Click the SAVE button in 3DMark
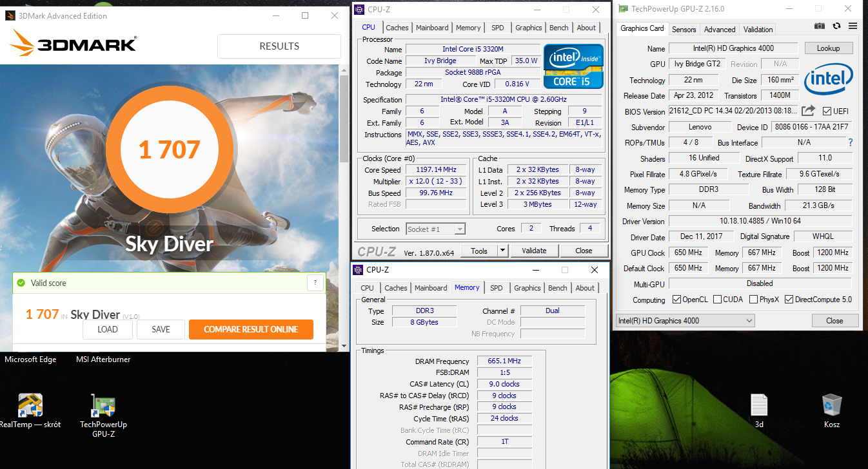This screenshot has width=868, height=469. pyautogui.click(x=161, y=329)
